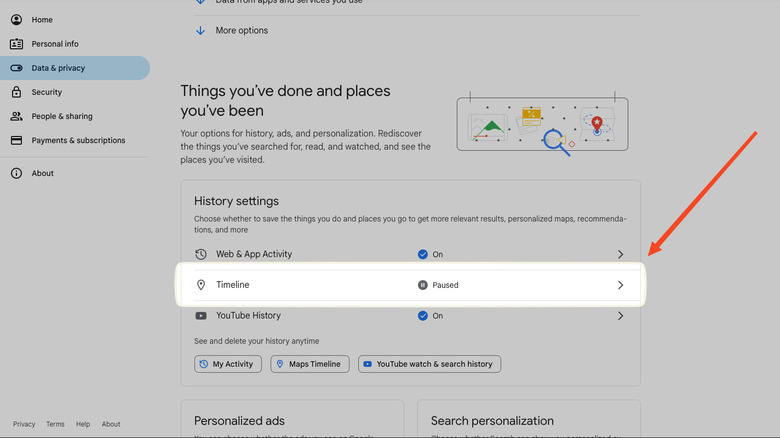Click the Web & App Activity history icon
Viewport: 780px width, 438px height.
(201, 255)
